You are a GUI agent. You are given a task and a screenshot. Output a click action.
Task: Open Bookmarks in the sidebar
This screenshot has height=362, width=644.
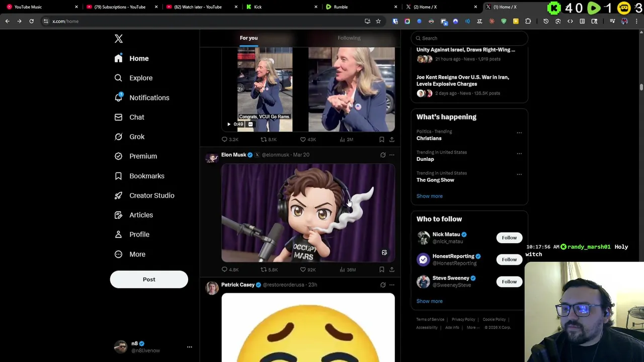pyautogui.click(x=139, y=176)
